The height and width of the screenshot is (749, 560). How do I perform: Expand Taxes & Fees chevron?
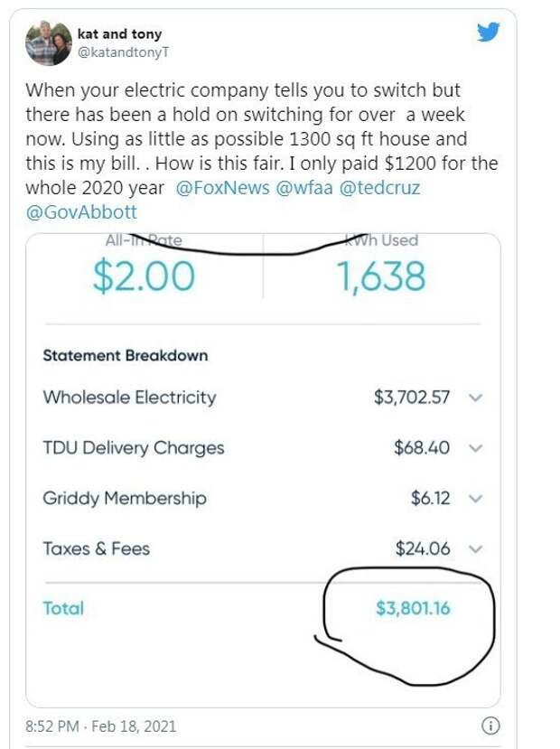pyautogui.click(x=475, y=548)
